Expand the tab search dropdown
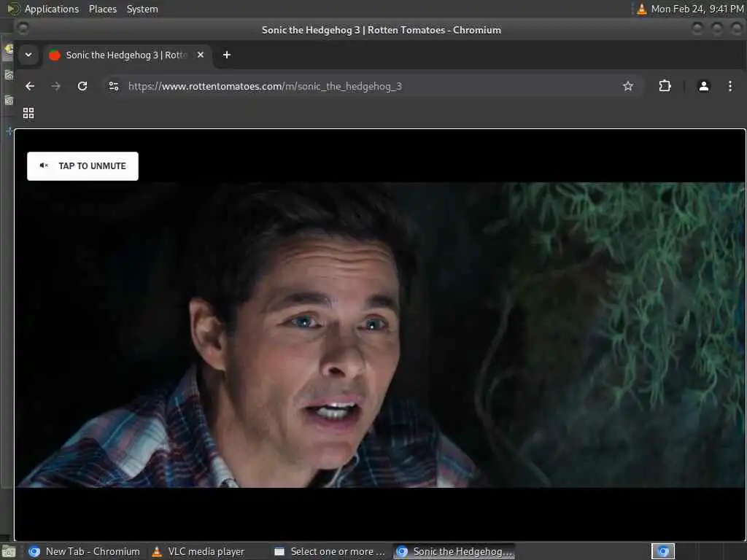Image resolution: width=747 pixels, height=560 pixels. point(28,55)
